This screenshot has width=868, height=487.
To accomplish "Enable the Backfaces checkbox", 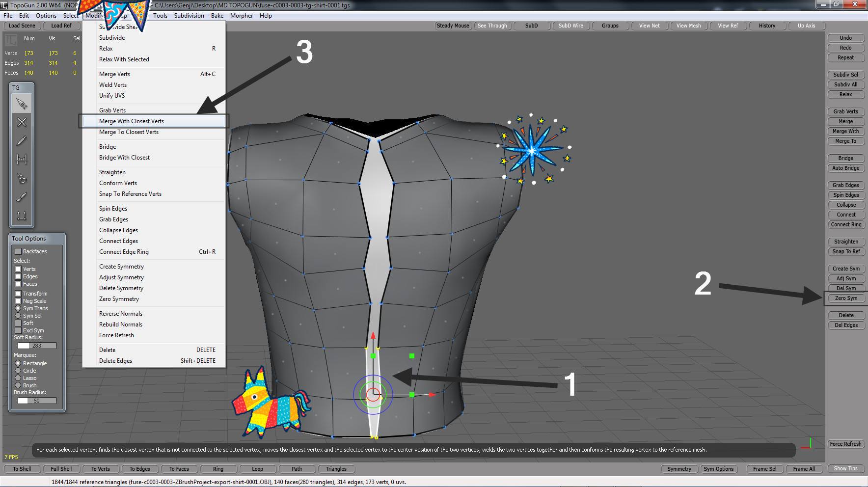I will 18,251.
